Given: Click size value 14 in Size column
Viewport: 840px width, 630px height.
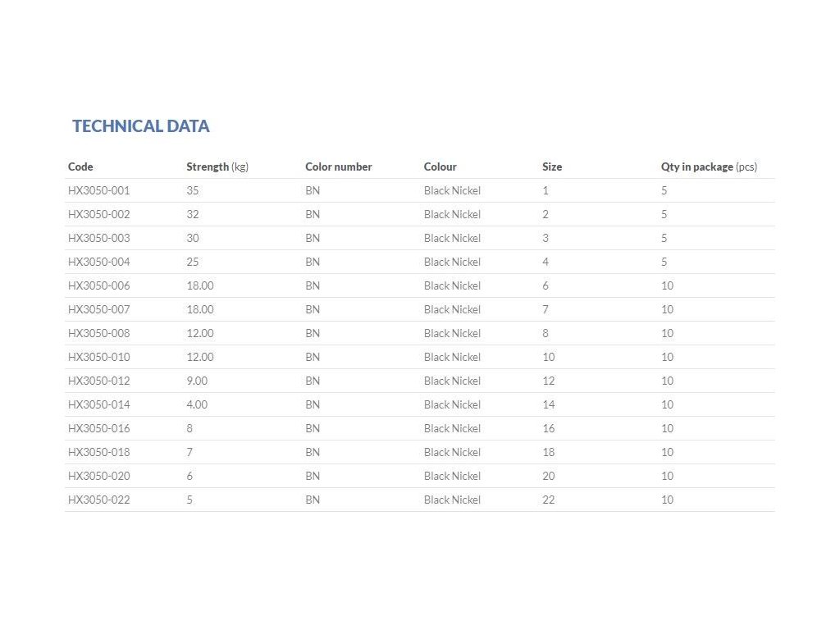Looking at the screenshot, I should click(548, 404).
